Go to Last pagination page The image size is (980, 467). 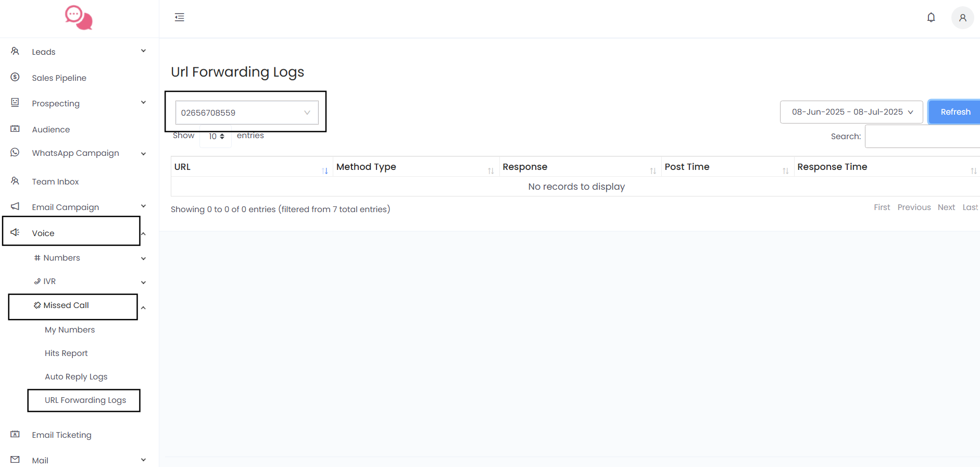tap(970, 207)
